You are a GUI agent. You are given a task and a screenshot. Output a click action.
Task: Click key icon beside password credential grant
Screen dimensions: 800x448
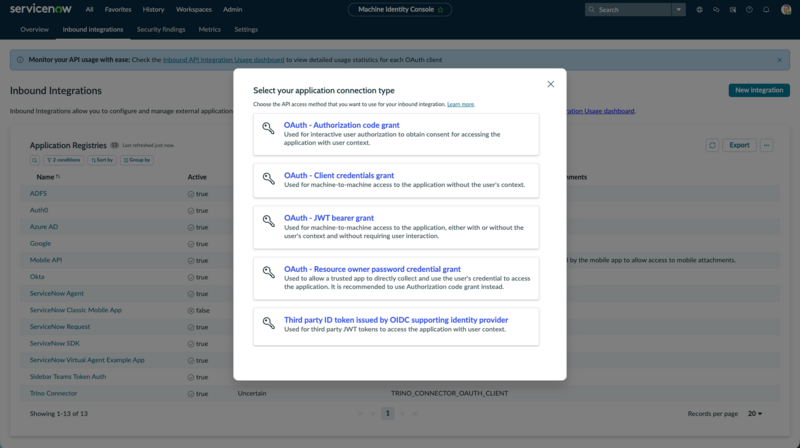click(x=268, y=272)
